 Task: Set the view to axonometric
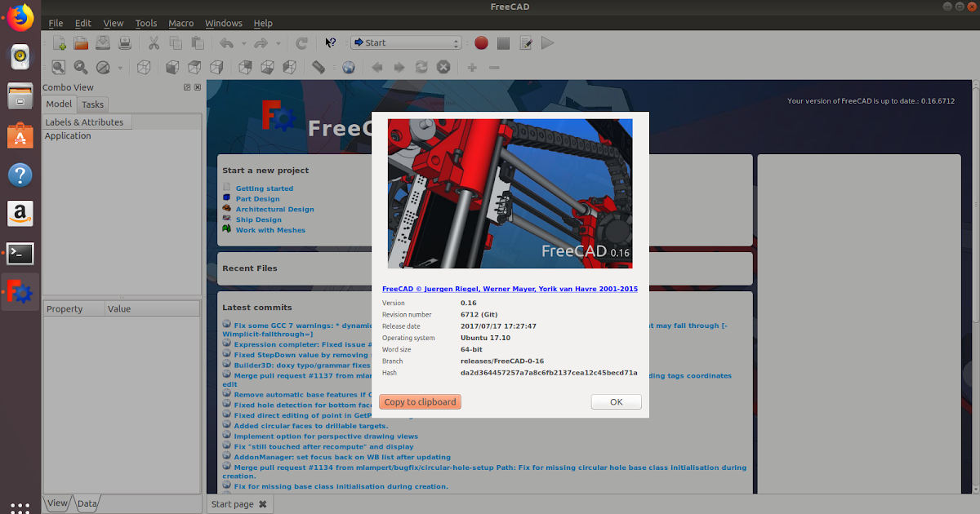(x=145, y=67)
